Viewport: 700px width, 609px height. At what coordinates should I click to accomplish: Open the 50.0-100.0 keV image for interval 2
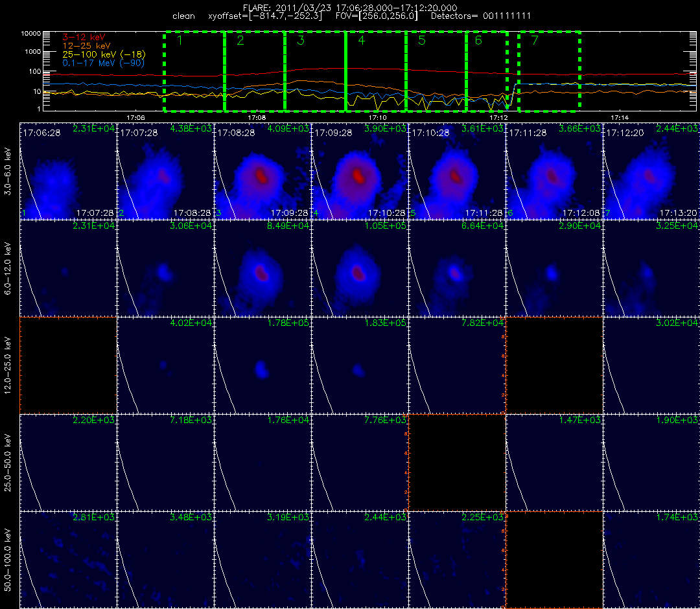tap(165, 560)
